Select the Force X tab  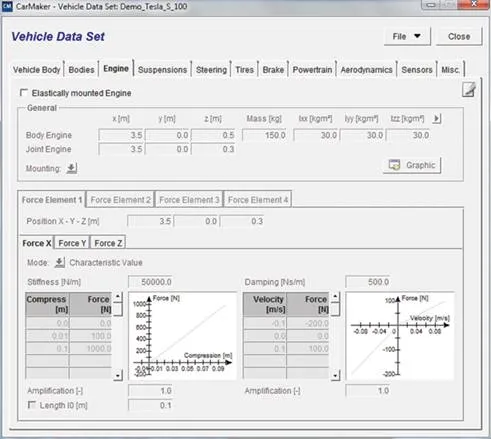point(37,243)
